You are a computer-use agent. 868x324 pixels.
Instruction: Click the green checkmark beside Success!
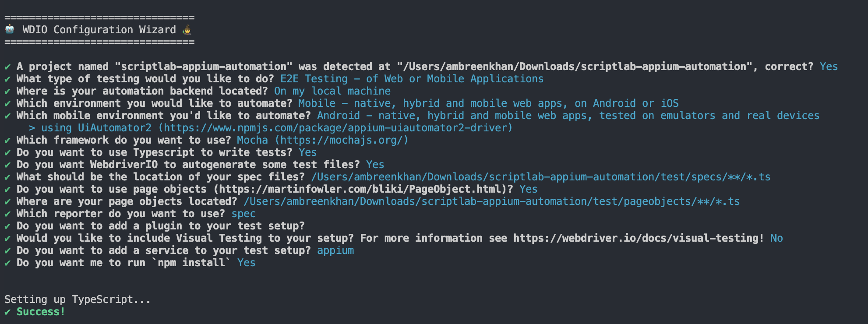(7, 312)
